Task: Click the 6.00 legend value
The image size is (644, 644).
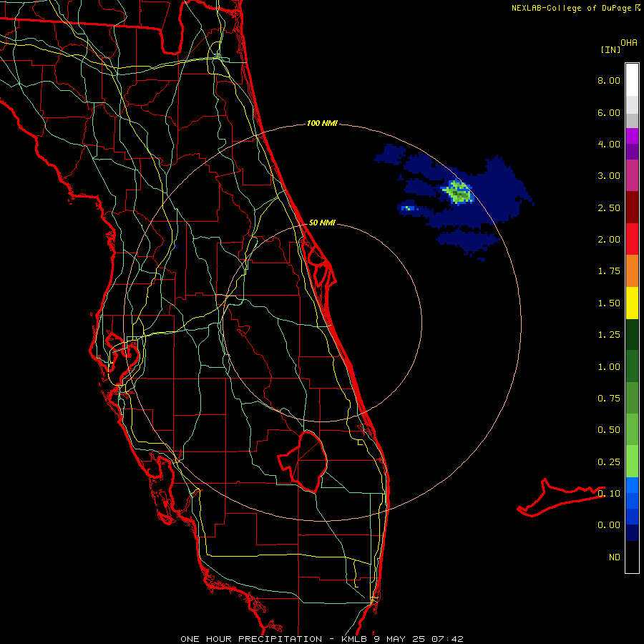Action: (609, 112)
